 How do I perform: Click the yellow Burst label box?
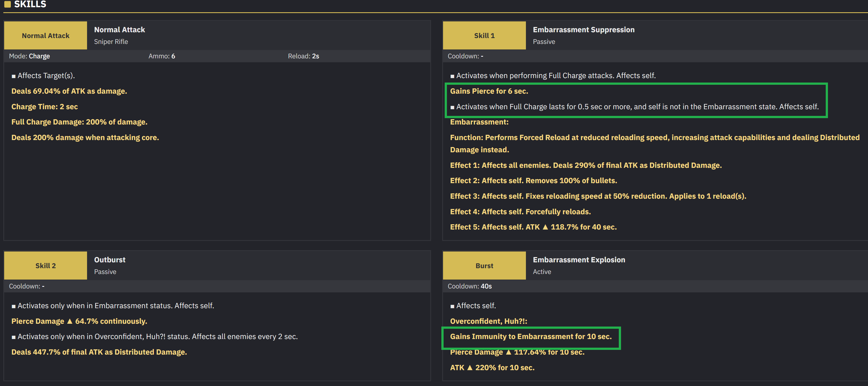pos(484,265)
